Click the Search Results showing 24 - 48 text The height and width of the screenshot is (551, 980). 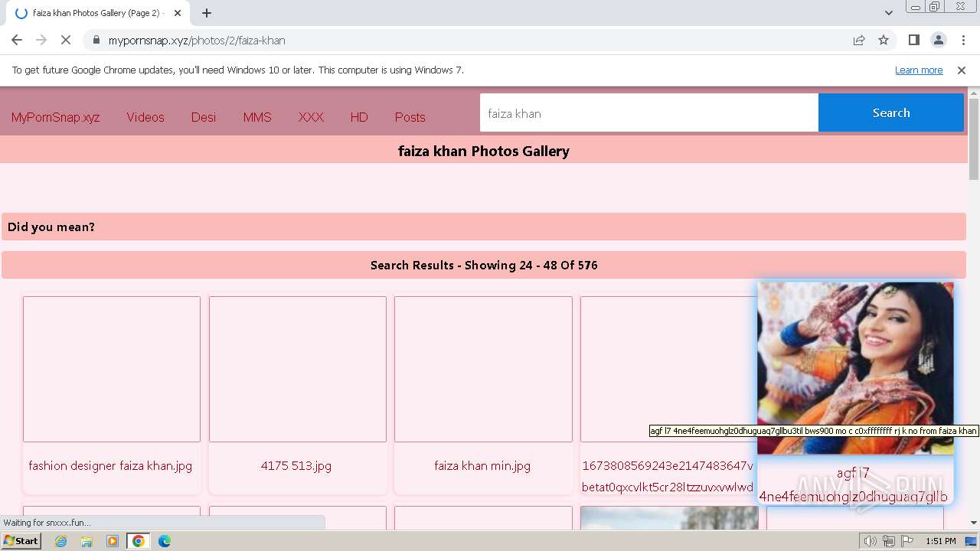click(x=484, y=265)
